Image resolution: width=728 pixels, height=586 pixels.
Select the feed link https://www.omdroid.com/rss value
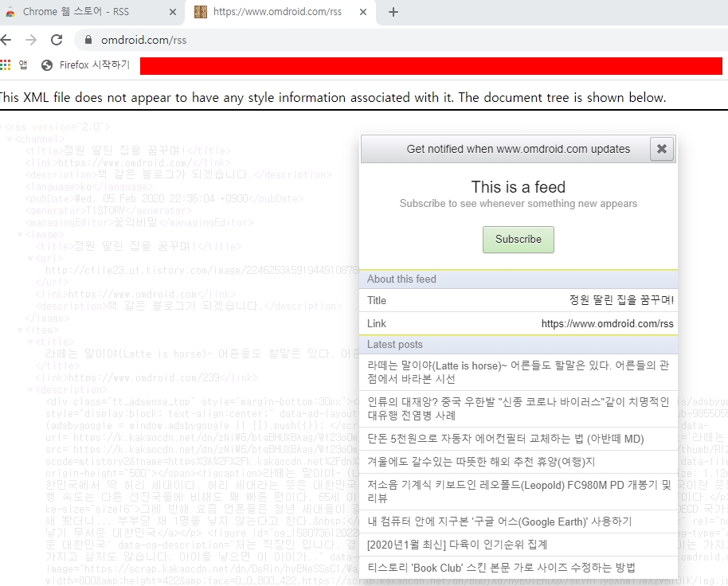point(607,324)
